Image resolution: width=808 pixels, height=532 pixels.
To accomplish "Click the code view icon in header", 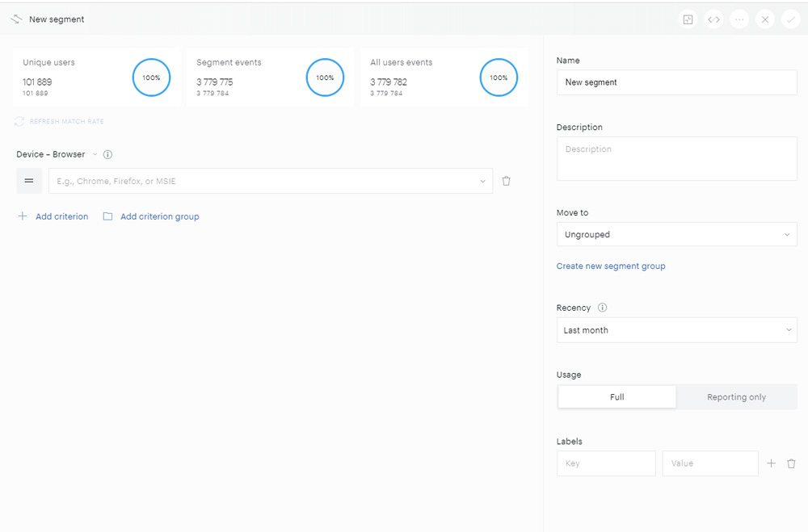I will point(713,19).
